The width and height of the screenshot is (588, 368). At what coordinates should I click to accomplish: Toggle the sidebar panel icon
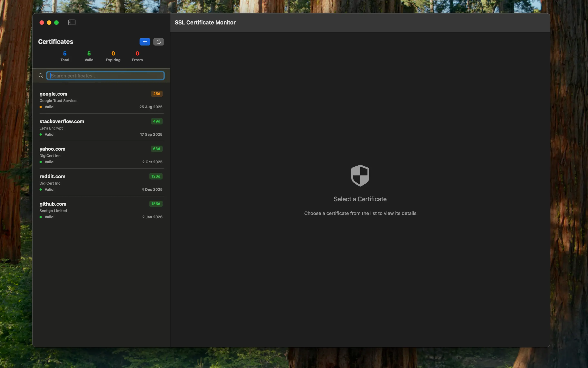pyautogui.click(x=72, y=22)
